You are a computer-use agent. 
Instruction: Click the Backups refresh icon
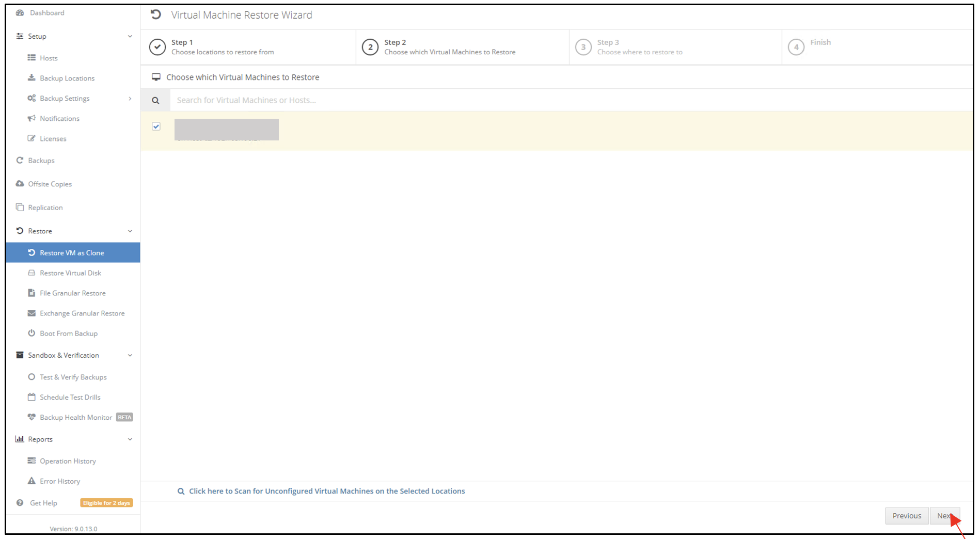[20, 160]
